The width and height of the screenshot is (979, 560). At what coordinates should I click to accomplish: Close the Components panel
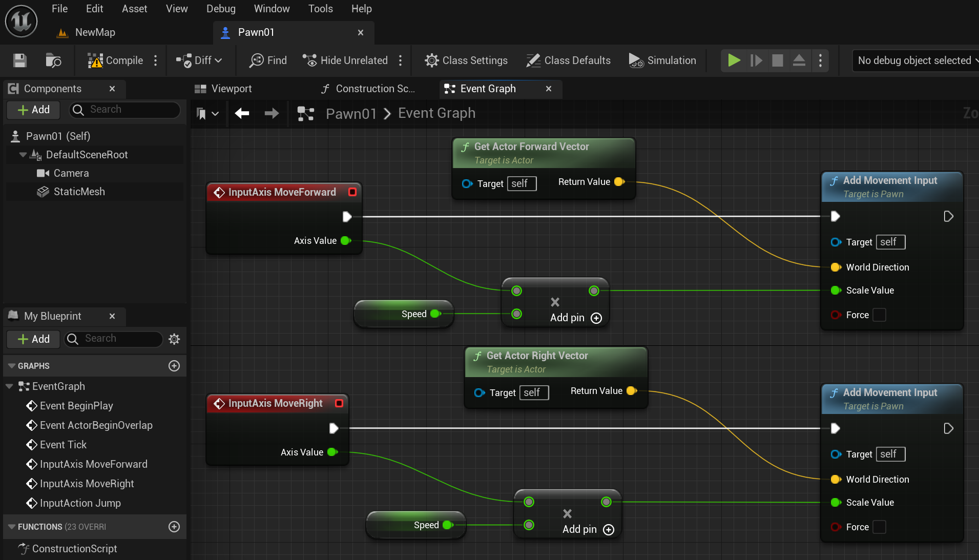click(112, 89)
